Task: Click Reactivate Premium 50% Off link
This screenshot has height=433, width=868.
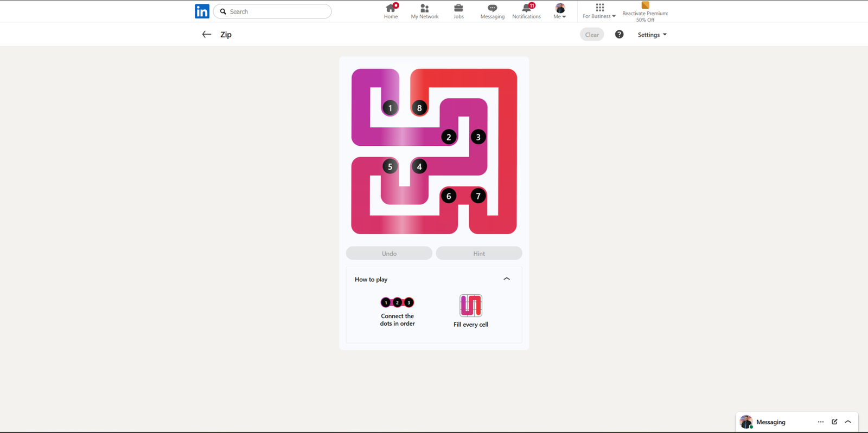Action: click(x=645, y=12)
